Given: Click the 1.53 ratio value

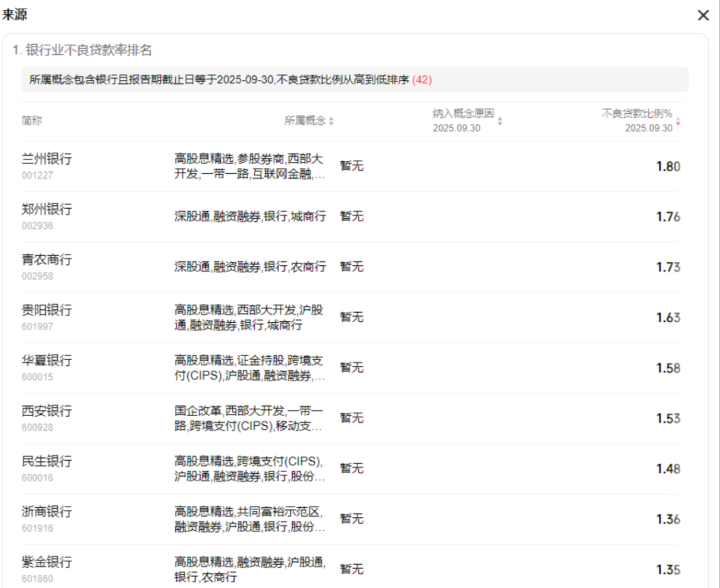Looking at the screenshot, I should pyautogui.click(x=668, y=419).
